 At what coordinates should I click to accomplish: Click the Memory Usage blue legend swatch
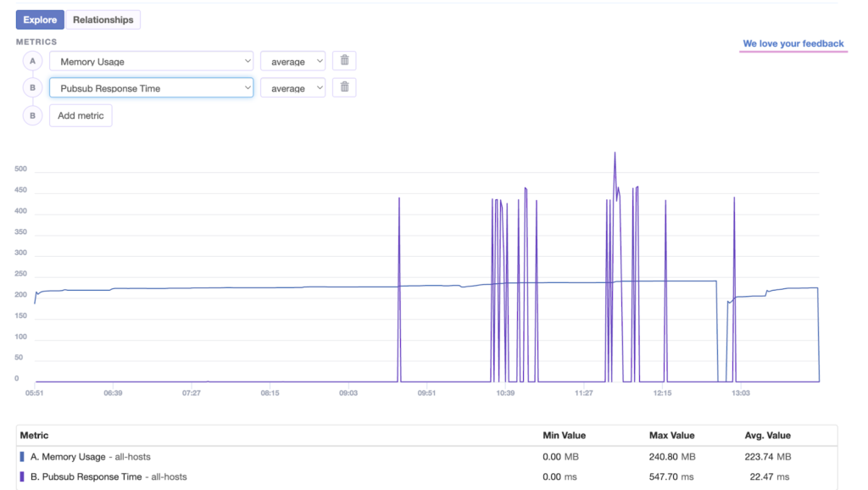[x=22, y=457]
